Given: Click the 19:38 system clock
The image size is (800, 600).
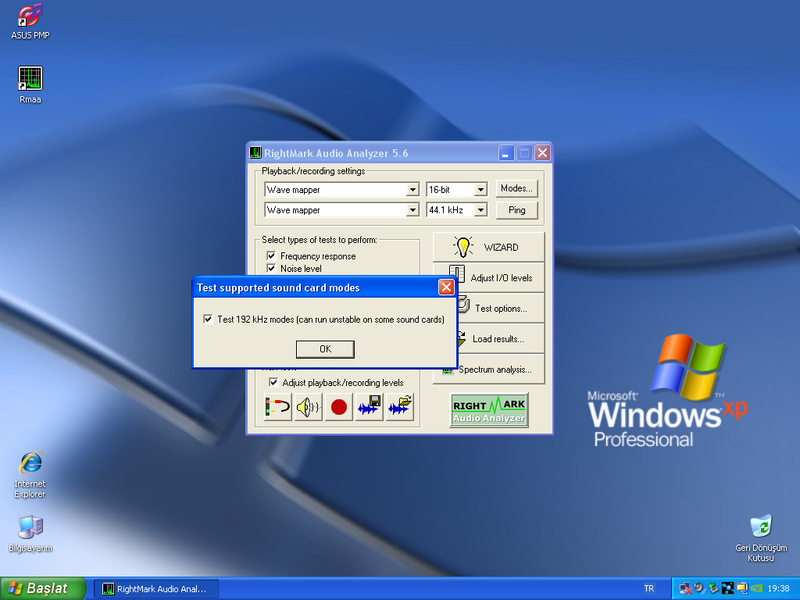Looking at the screenshot, I should [x=778, y=589].
